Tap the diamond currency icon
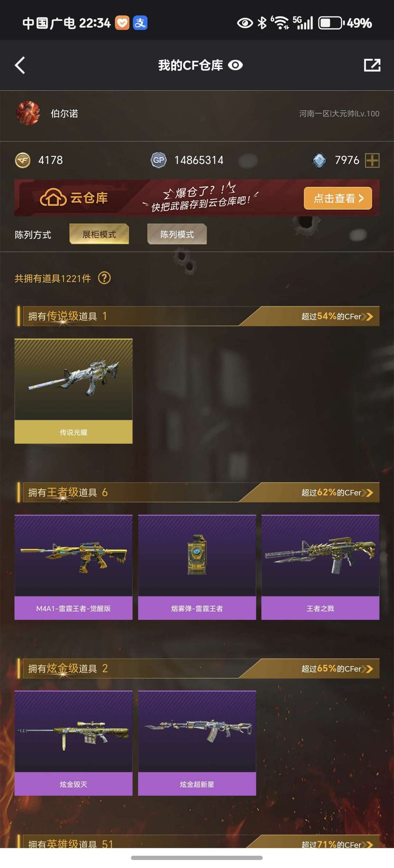 pyautogui.click(x=319, y=160)
